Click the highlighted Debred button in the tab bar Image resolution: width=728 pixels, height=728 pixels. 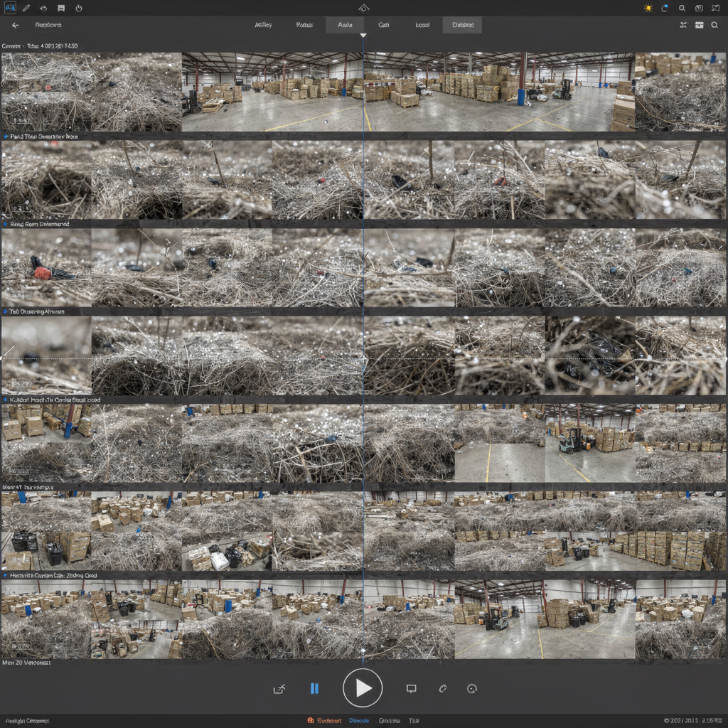(x=462, y=24)
